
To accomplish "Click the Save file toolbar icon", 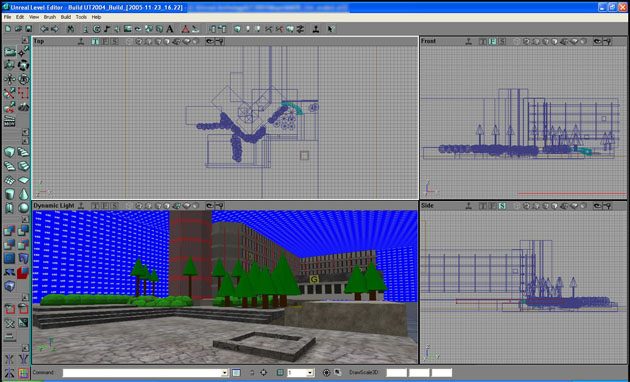I will pos(29,29).
